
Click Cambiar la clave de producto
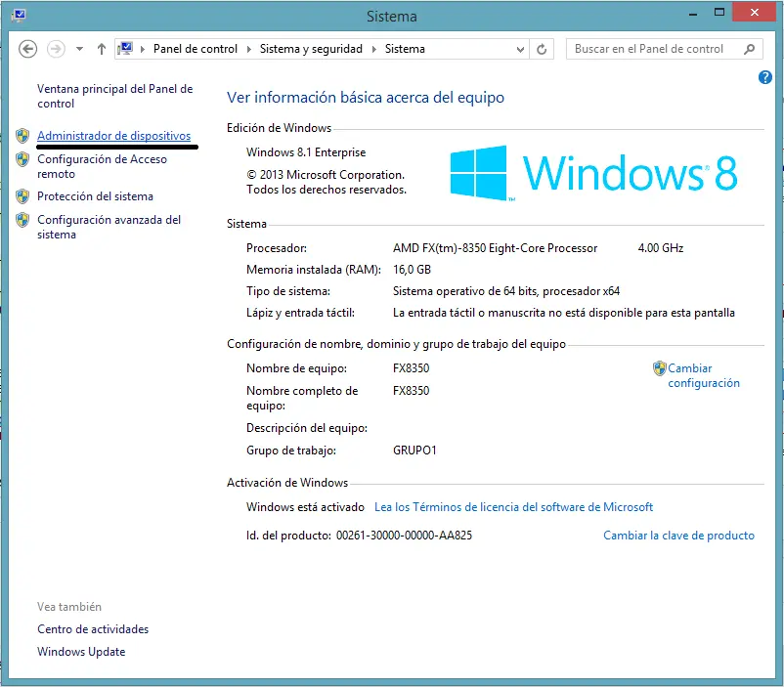[678, 536]
